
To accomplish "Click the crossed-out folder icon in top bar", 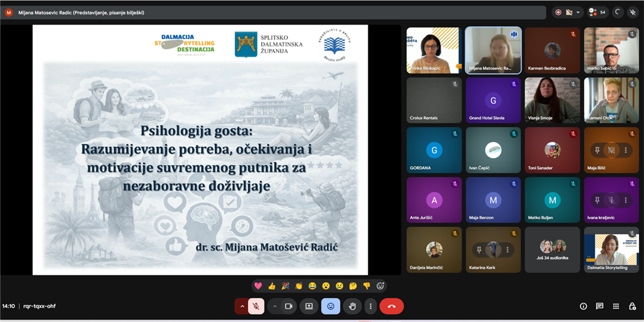I will [x=569, y=12].
